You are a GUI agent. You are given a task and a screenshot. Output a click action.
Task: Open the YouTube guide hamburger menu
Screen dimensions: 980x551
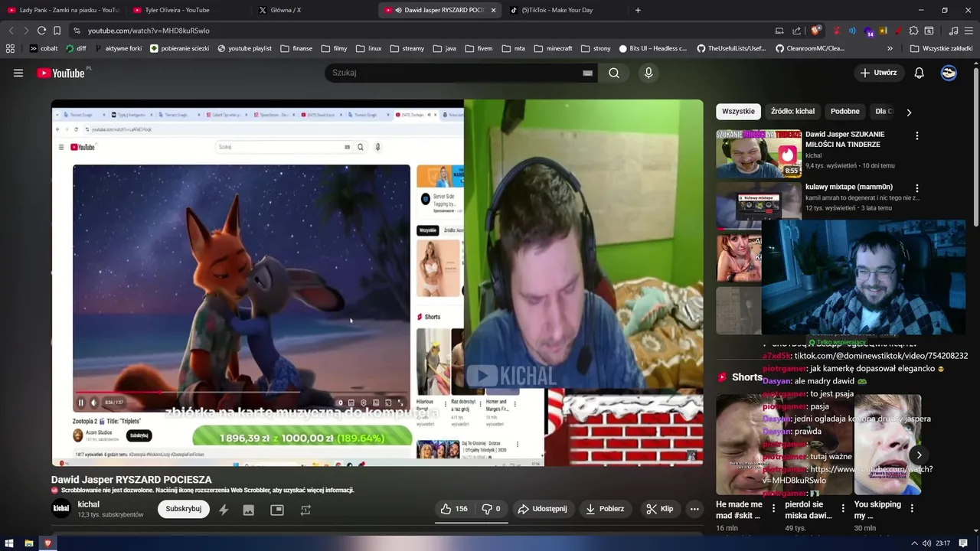click(18, 73)
